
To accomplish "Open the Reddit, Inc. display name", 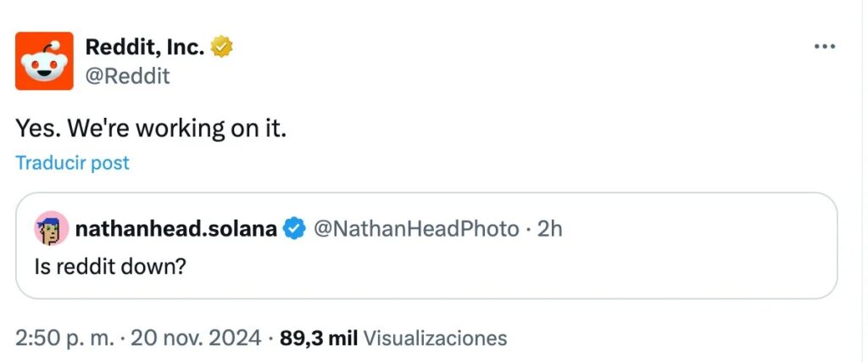I will pyautogui.click(x=145, y=48).
